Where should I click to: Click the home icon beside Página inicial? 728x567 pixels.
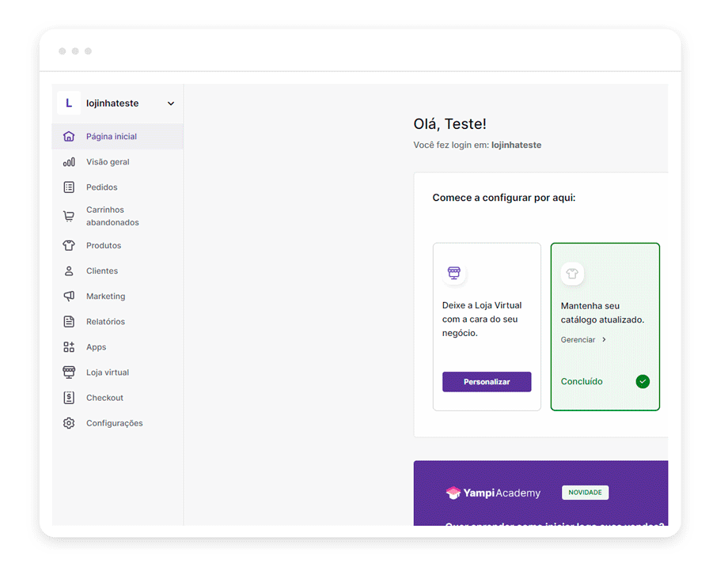pos(69,137)
